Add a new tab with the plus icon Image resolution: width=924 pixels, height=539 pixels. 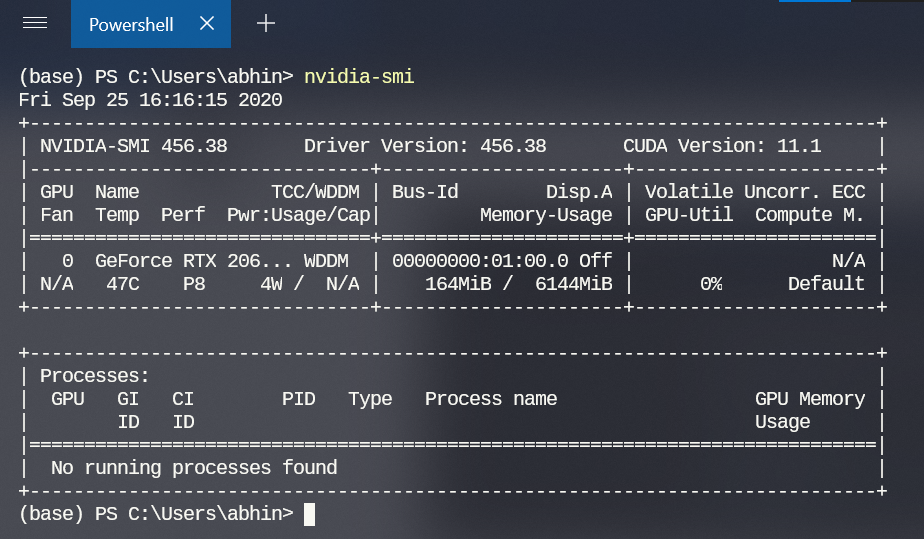pos(266,23)
